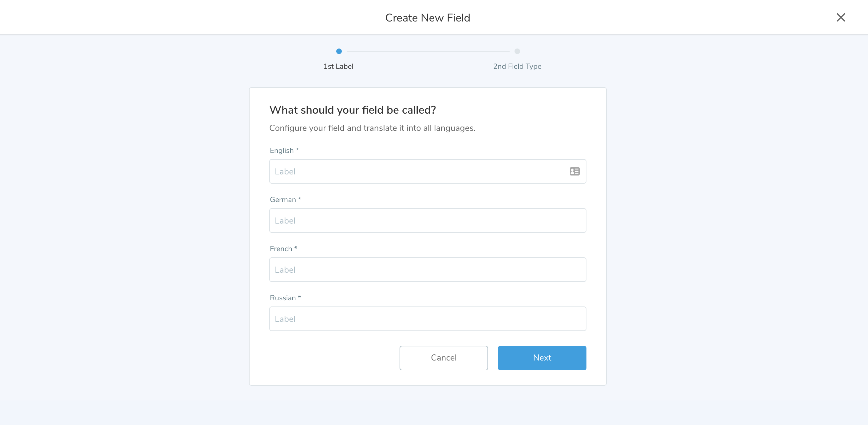Viewport: 868px width, 425px height.
Task: Click the "Create New Field" title
Action: [x=427, y=18]
